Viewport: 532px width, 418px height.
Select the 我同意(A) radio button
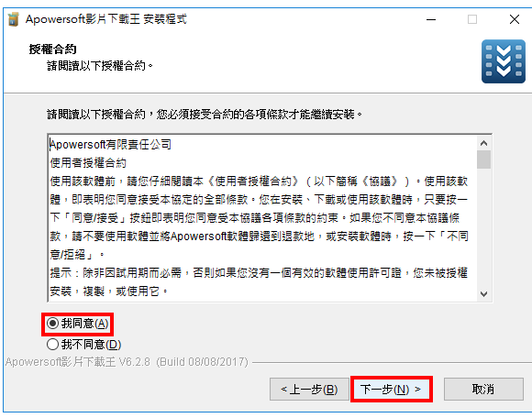click(78, 324)
